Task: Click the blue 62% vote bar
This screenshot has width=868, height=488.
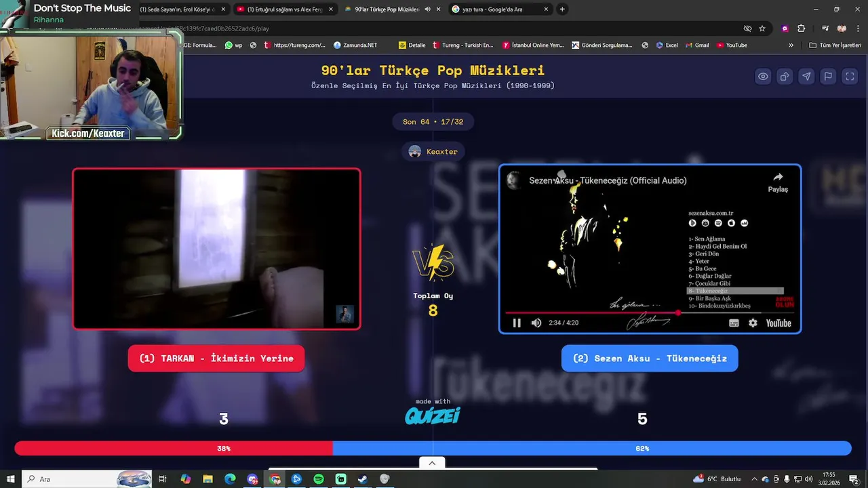Action: click(x=592, y=448)
